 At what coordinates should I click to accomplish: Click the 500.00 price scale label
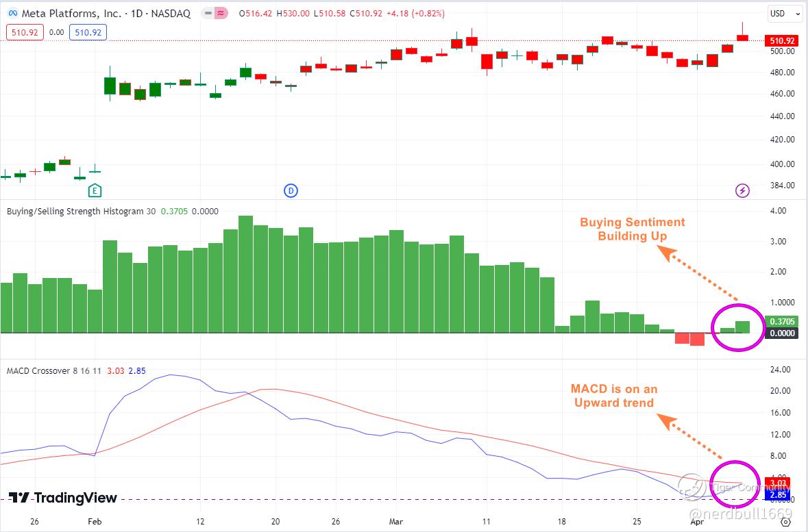782,51
